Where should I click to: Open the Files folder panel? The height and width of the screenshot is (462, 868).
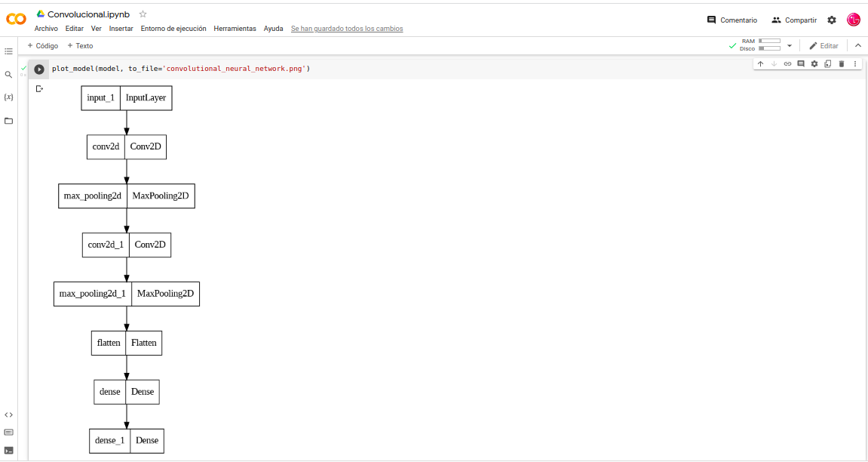[x=8, y=121]
